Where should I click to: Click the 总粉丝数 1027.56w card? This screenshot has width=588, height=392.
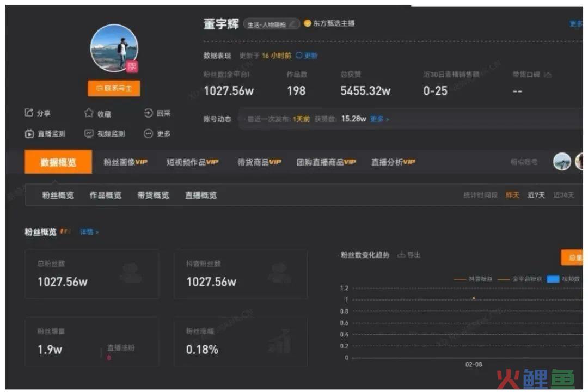(91, 274)
